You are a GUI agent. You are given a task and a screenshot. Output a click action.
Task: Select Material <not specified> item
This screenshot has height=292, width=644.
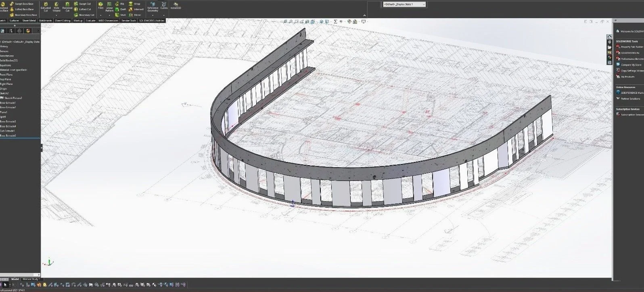(14, 70)
